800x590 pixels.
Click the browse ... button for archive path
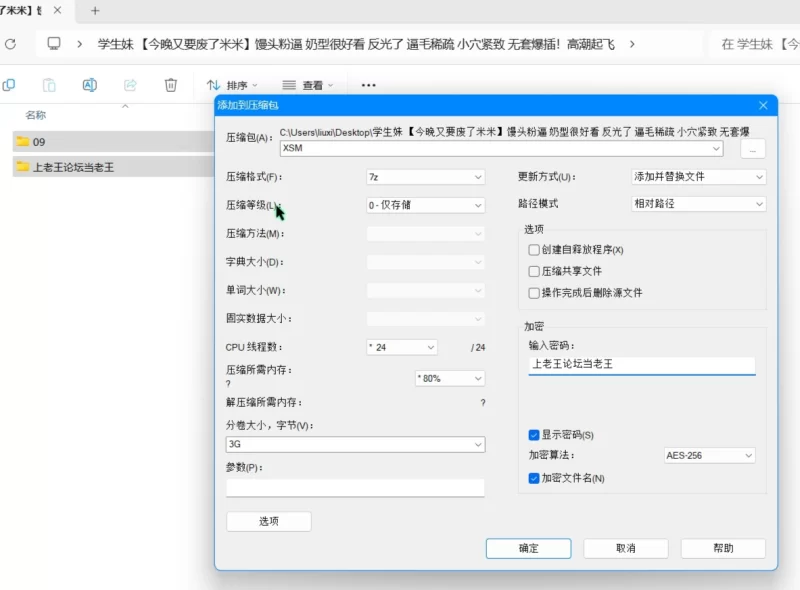point(753,150)
